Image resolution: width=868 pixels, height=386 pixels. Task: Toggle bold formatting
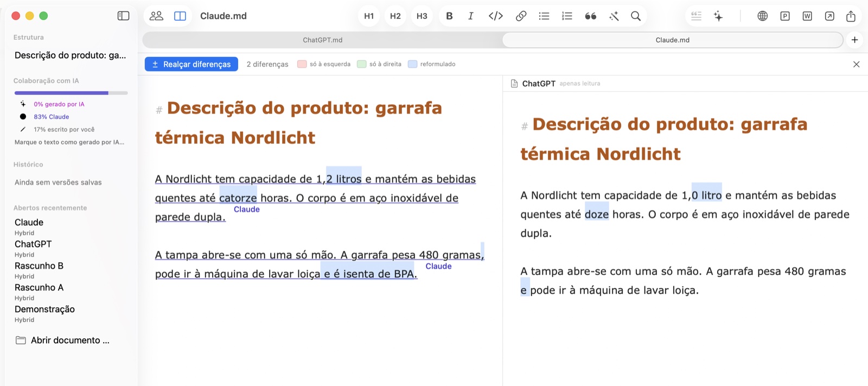click(x=449, y=16)
